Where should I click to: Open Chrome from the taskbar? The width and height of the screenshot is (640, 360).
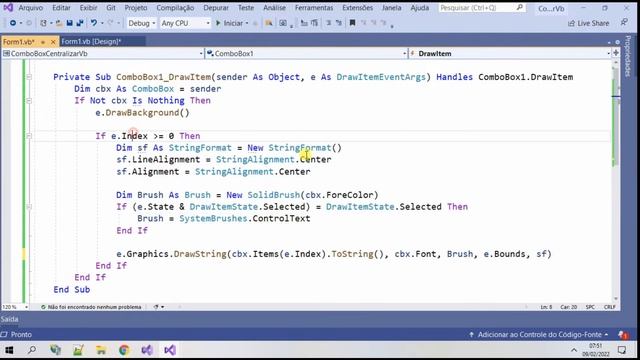pyautogui.click(x=124, y=350)
